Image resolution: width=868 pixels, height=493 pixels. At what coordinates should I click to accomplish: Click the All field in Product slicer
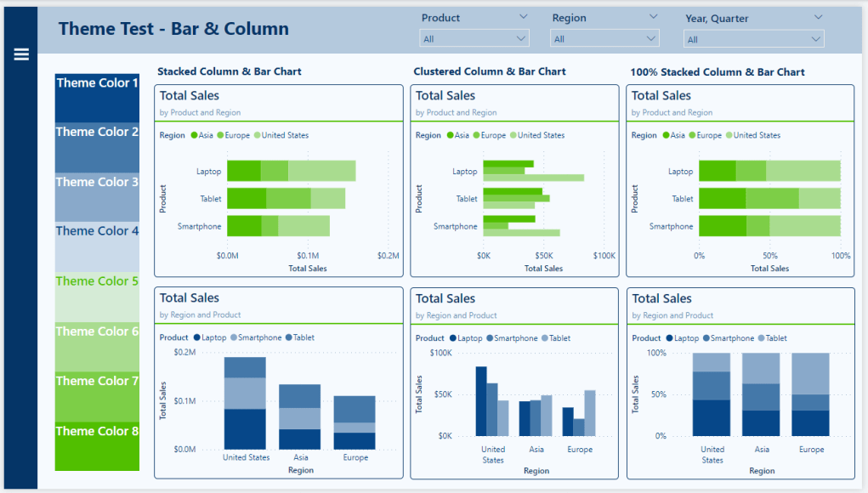(x=474, y=37)
